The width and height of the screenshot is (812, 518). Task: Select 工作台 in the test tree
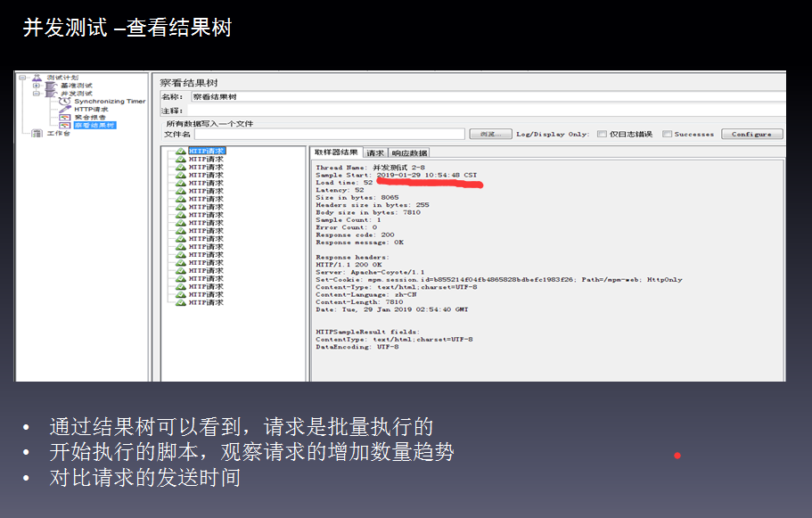tap(58, 133)
